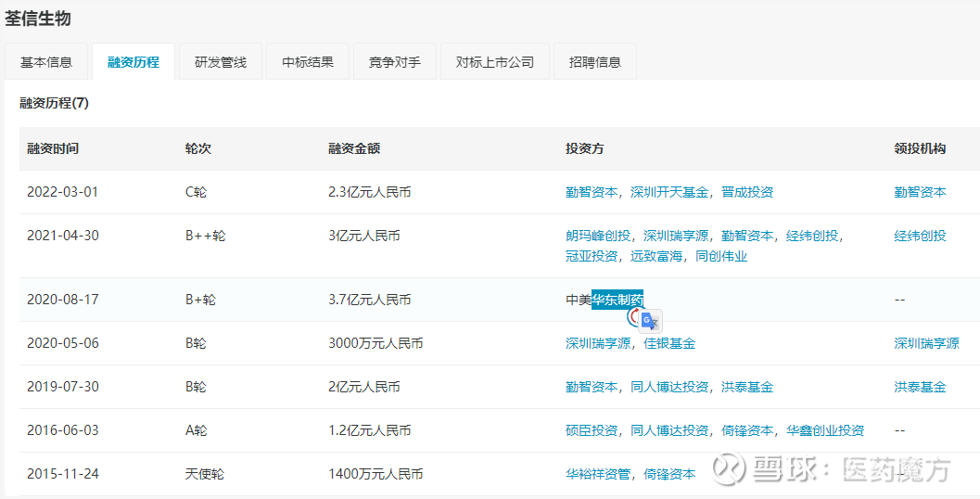The height and width of the screenshot is (499, 980).
Task: Click the highlighted 华东制药 text
Action: pos(617,300)
